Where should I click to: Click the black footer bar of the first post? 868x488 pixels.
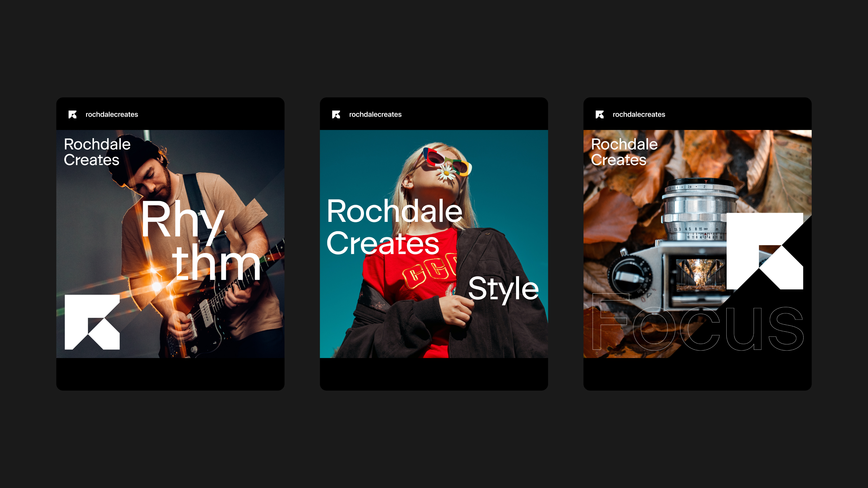point(170,374)
